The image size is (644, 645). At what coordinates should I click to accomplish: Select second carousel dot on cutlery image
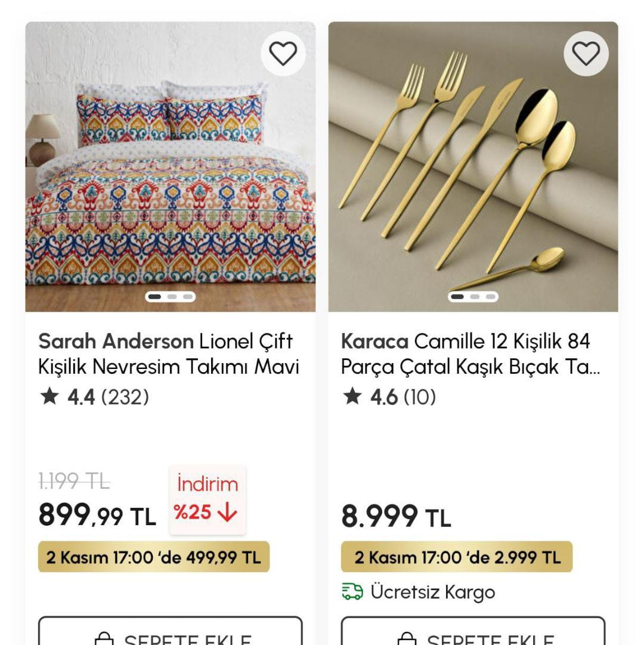[x=474, y=296]
